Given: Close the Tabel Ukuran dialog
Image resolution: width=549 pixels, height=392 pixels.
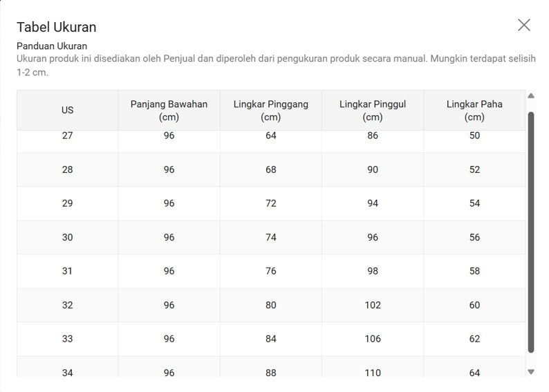Looking at the screenshot, I should click(x=524, y=25).
